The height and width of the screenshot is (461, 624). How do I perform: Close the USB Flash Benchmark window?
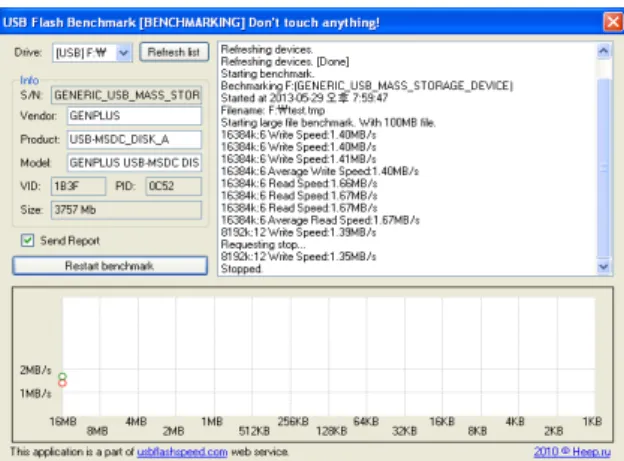[x=612, y=22]
